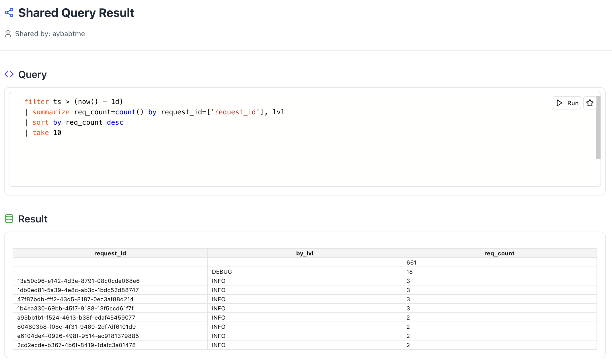Run the query with the Run button
Image resolution: width=612 pixels, height=364 pixels.
(x=567, y=103)
